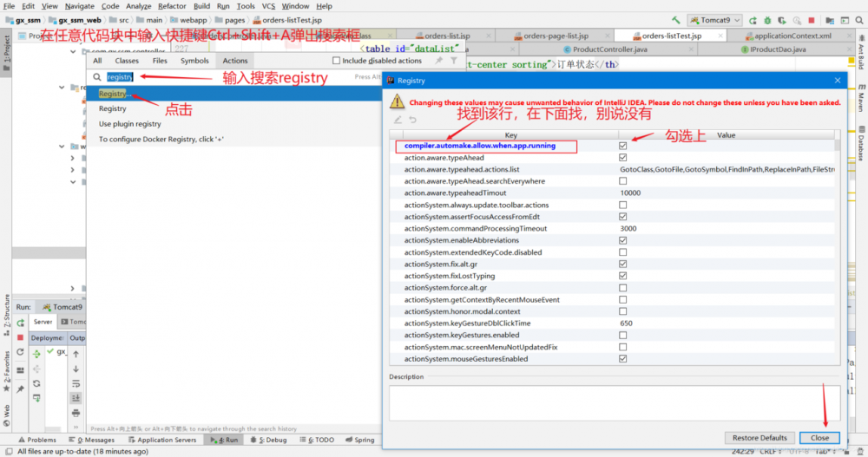Screen dimensions: 868x457
Task: Toggle compiler.automake.allow.when.app.running checkbox
Action: click(x=622, y=146)
